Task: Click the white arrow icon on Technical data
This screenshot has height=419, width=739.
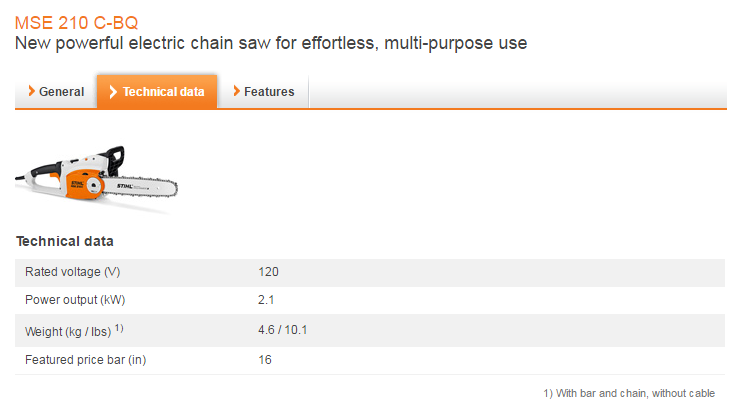Action: pyautogui.click(x=114, y=92)
